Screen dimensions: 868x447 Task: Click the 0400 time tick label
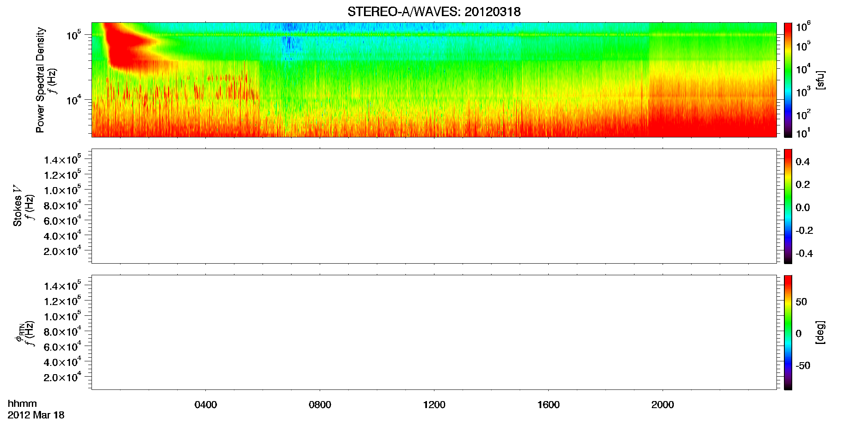coord(206,405)
